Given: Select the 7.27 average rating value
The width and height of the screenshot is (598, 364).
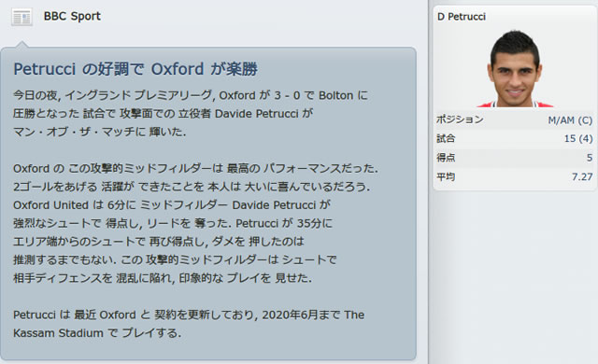Looking at the screenshot, I should click(x=582, y=176).
